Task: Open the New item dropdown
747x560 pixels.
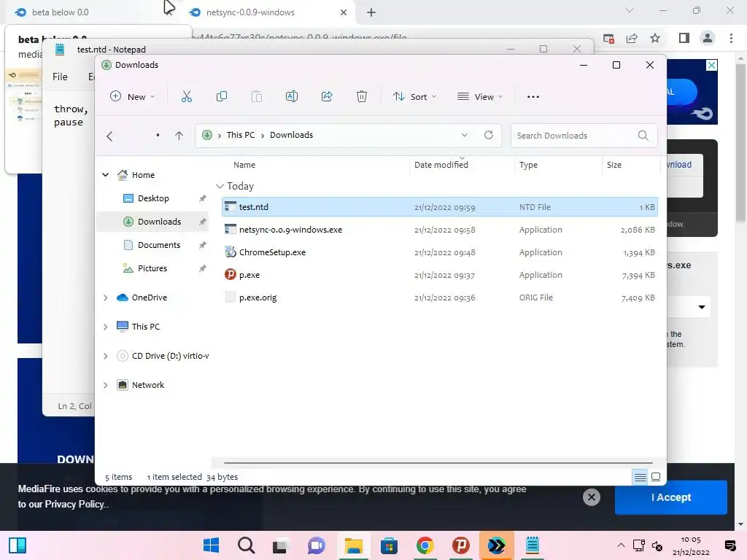Action: (133, 97)
